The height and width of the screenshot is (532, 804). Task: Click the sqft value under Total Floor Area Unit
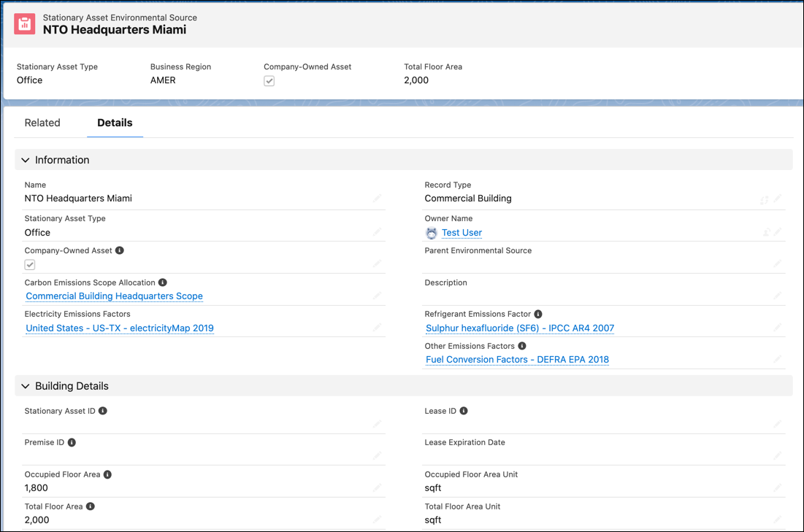(x=433, y=520)
